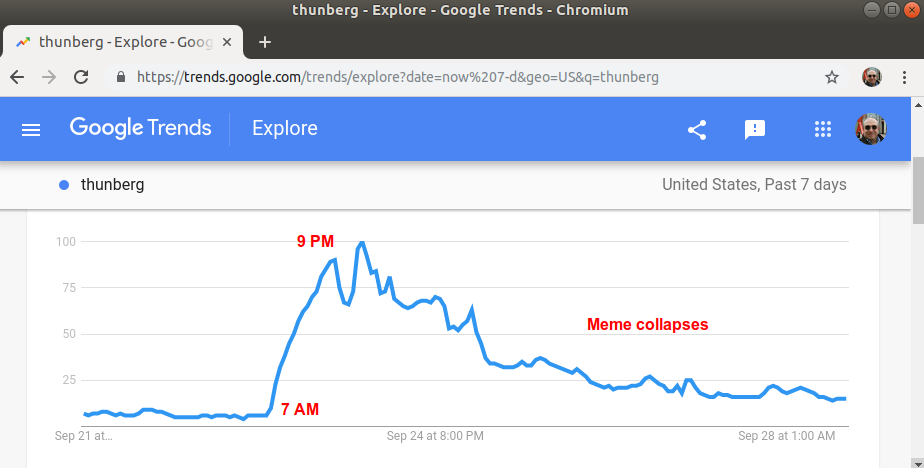Screen dimensions: 924x468
Task: Go back to previous page
Action: pyautogui.click(x=17, y=77)
